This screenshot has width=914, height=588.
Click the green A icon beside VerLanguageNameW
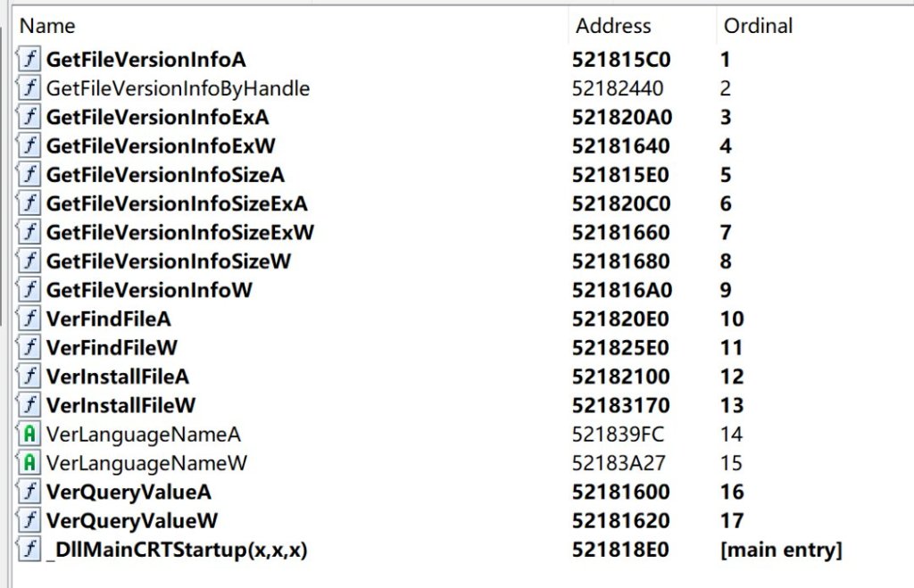pos(29,463)
